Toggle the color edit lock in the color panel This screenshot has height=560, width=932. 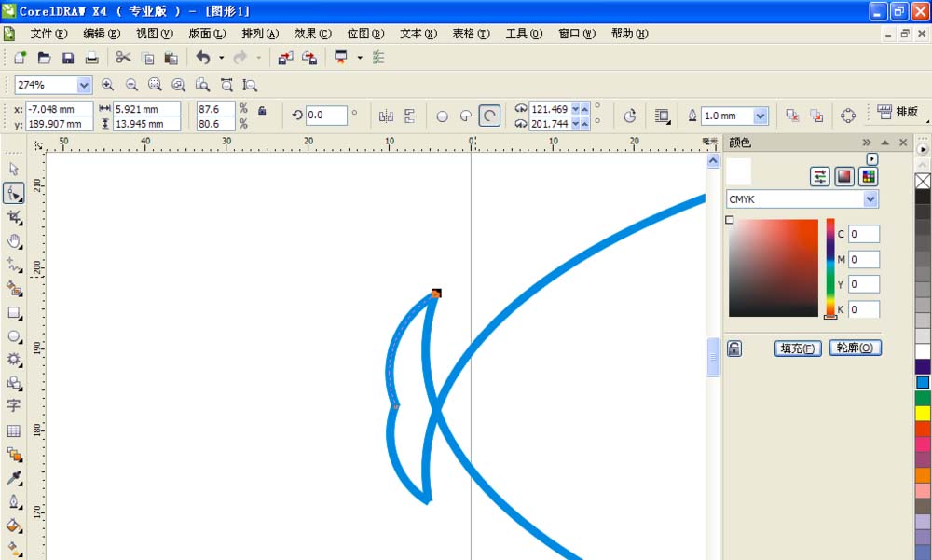pyautogui.click(x=734, y=347)
